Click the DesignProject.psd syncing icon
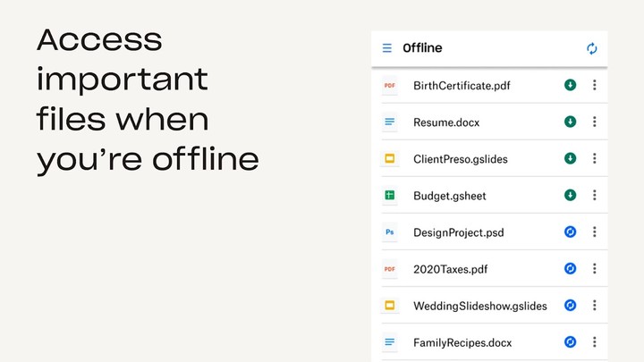The height and width of the screenshot is (362, 644). pyautogui.click(x=570, y=232)
